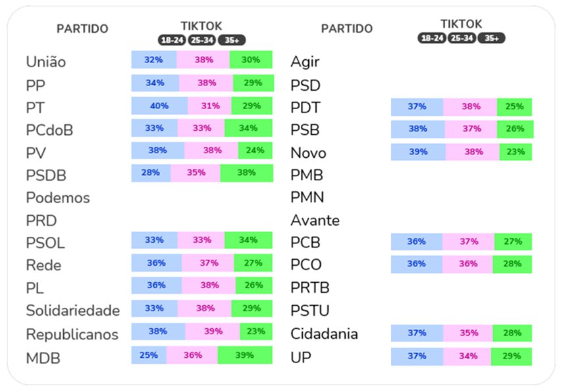Viewport: 563px width, 392px height.
Task: Click the 18-24 age pill above União's bar
Action: point(172,40)
